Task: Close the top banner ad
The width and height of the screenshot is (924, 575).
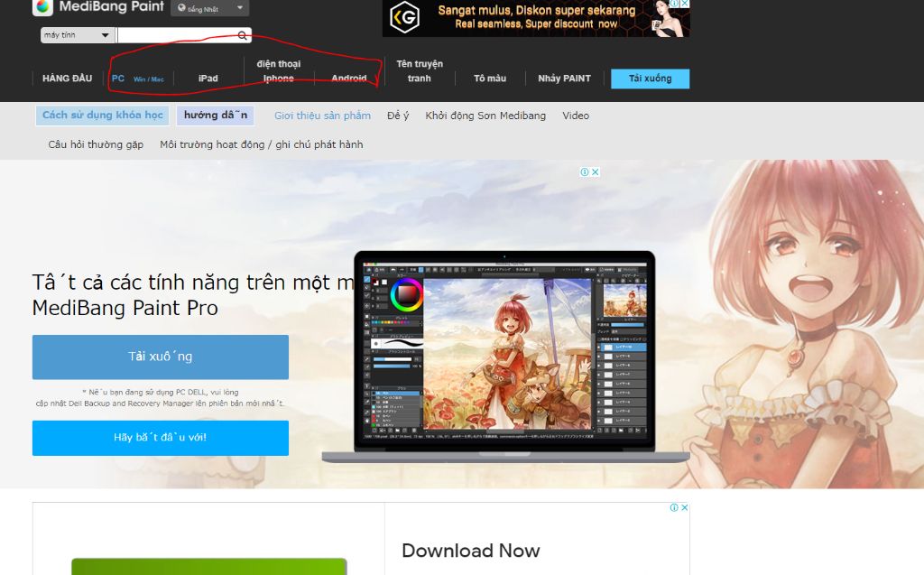Action: pyautogui.click(x=685, y=4)
